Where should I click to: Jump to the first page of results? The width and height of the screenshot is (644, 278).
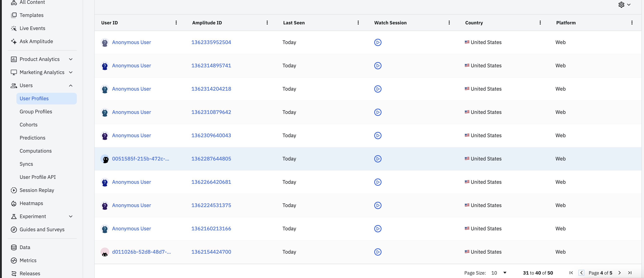coord(571,273)
